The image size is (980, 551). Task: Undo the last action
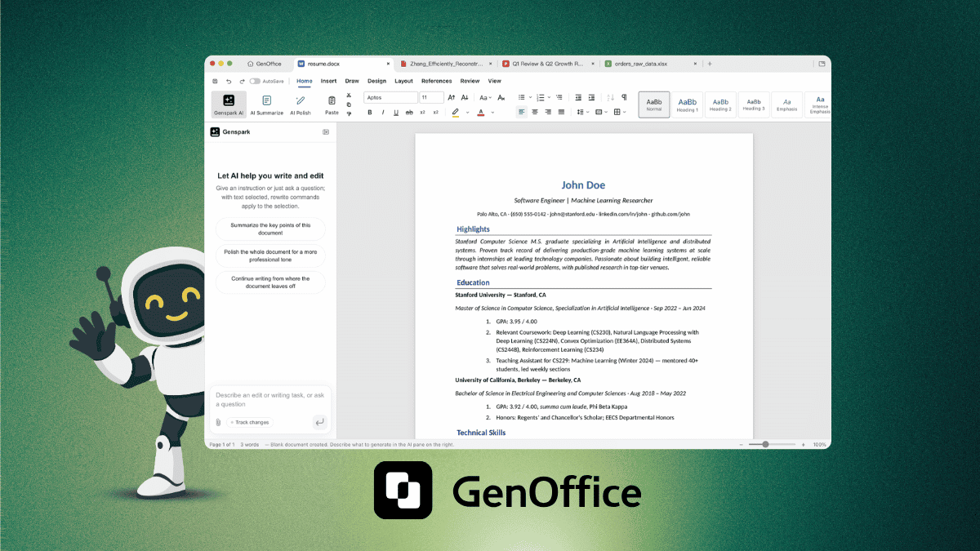click(229, 81)
